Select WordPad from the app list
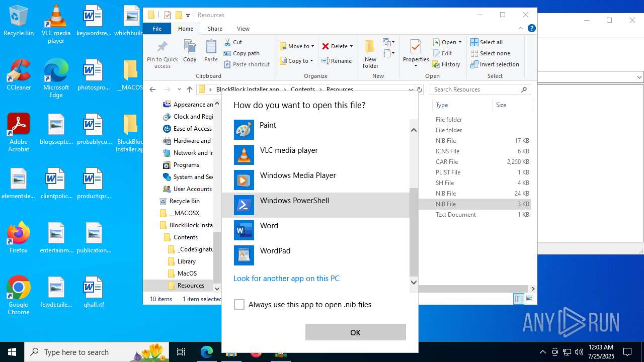The height and width of the screenshot is (362, 644). point(315,255)
